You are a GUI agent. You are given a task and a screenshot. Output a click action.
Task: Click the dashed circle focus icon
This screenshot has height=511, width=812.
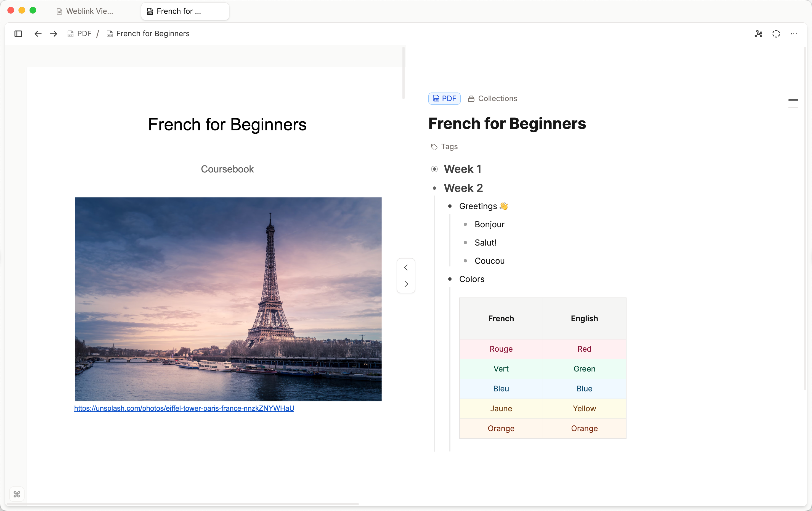point(776,34)
